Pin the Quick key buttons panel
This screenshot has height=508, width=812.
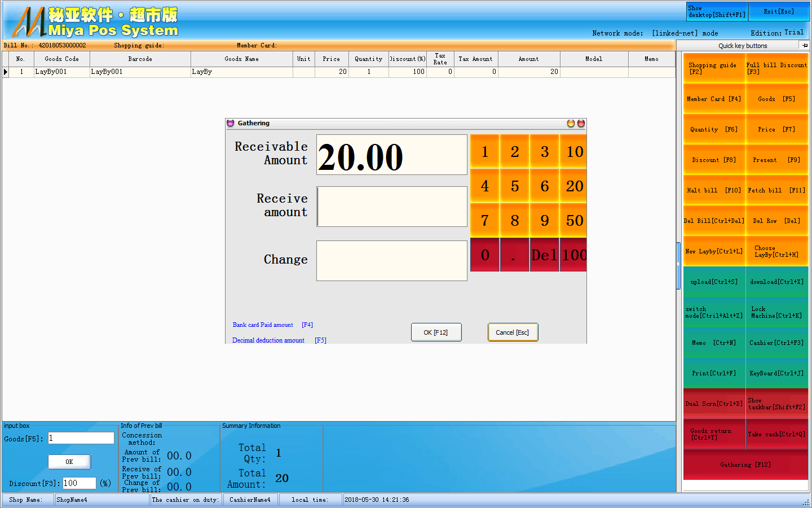click(805, 46)
